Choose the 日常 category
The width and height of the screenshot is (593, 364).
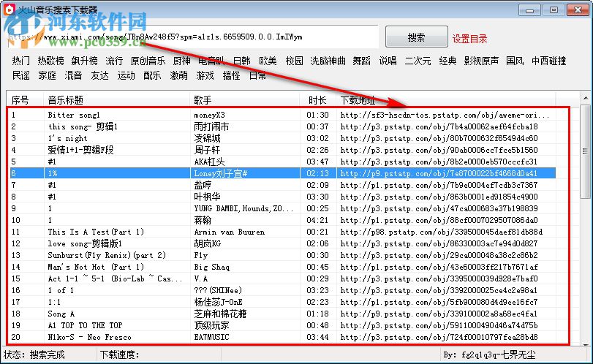(257, 75)
